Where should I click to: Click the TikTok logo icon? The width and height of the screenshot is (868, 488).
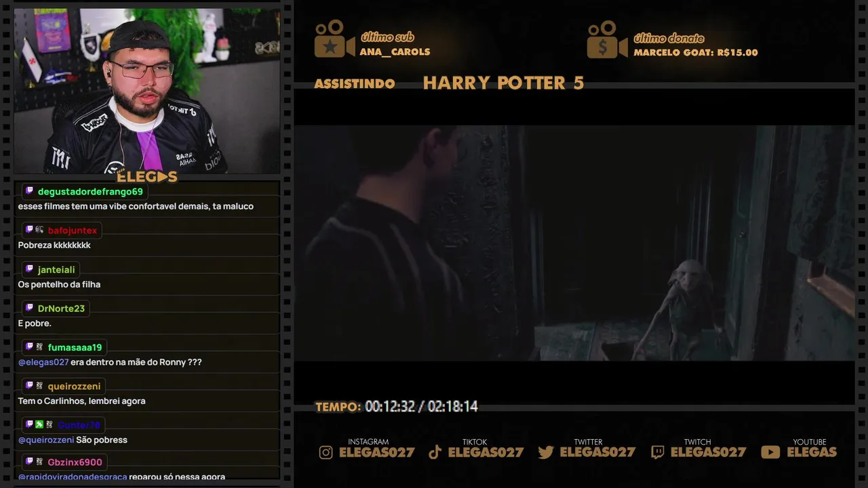[435, 452]
